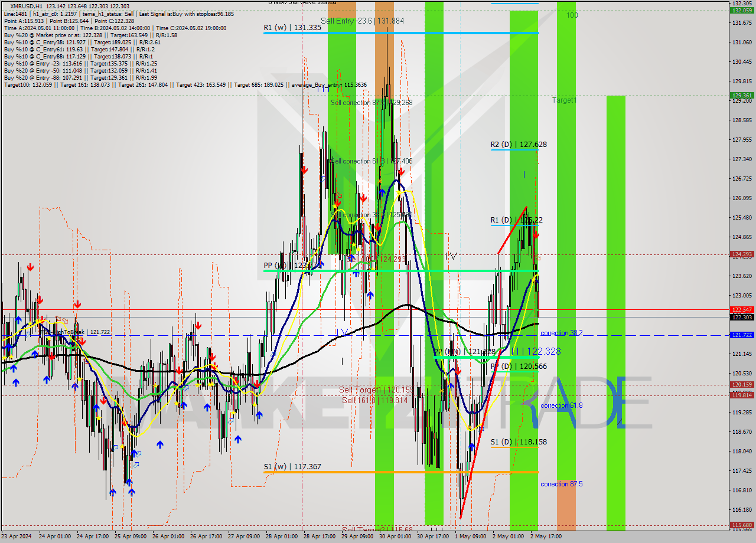Select the S1 (D) | 118.158 support label
The image size is (756, 543).
(518, 441)
